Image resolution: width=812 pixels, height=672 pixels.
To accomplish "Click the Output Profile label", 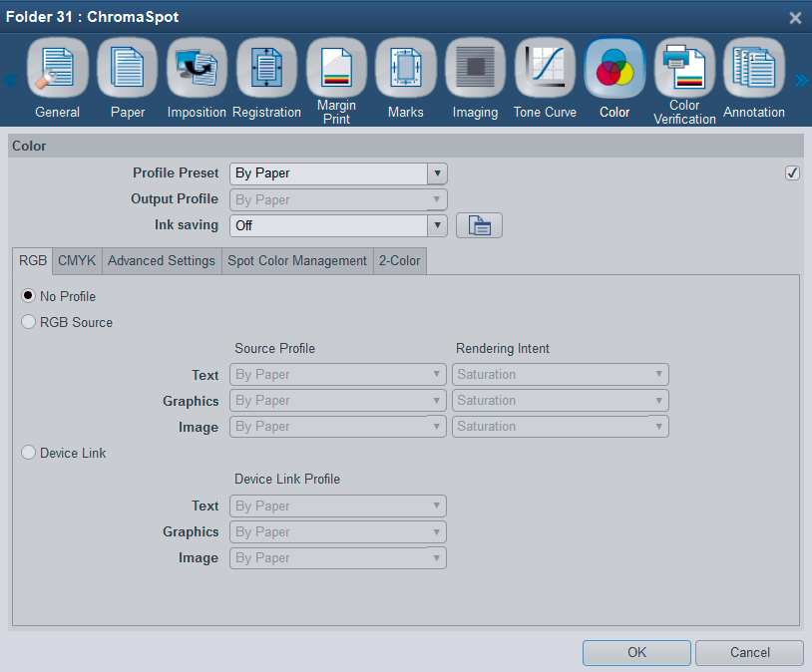I will (x=175, y=198).
